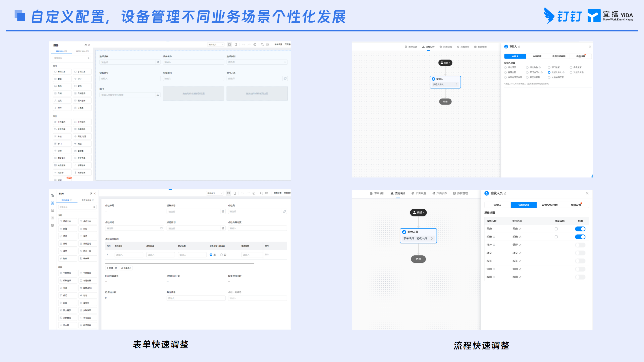Image resolution: width=644 pixels, height=362 pixels.
Task: Click the org tree icon in 部门 field of top form
Action: (158, 95)
